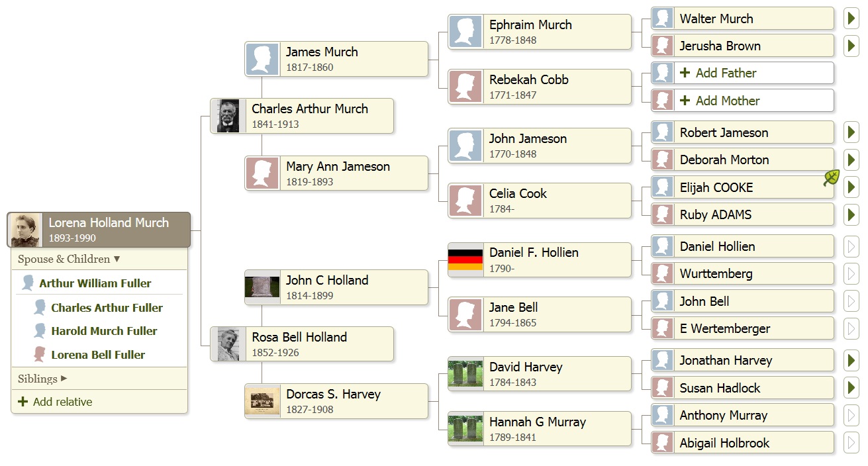Click the silhouette icon beside Arthur William Fuller

pos(27,283)
